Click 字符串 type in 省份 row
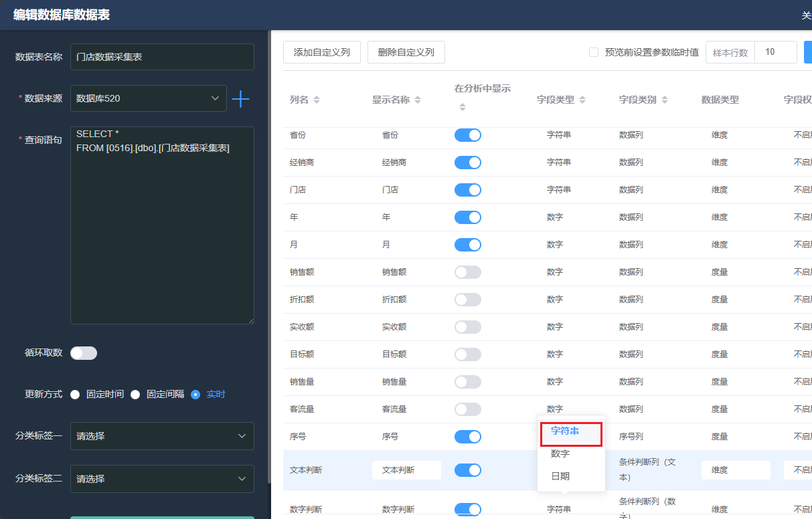 click(x=559, y=135)
